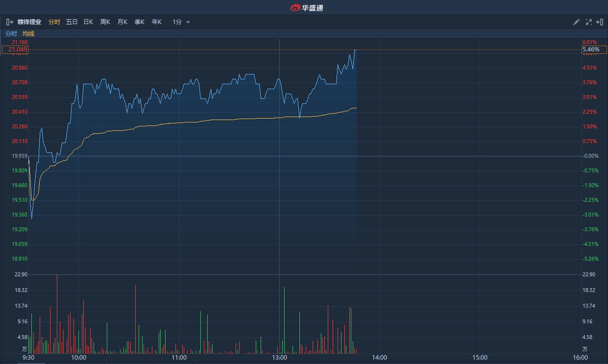The width and height of the screenshot is (608, 364).
Task: Click the 1分 minute interval label
Action: 177,22
